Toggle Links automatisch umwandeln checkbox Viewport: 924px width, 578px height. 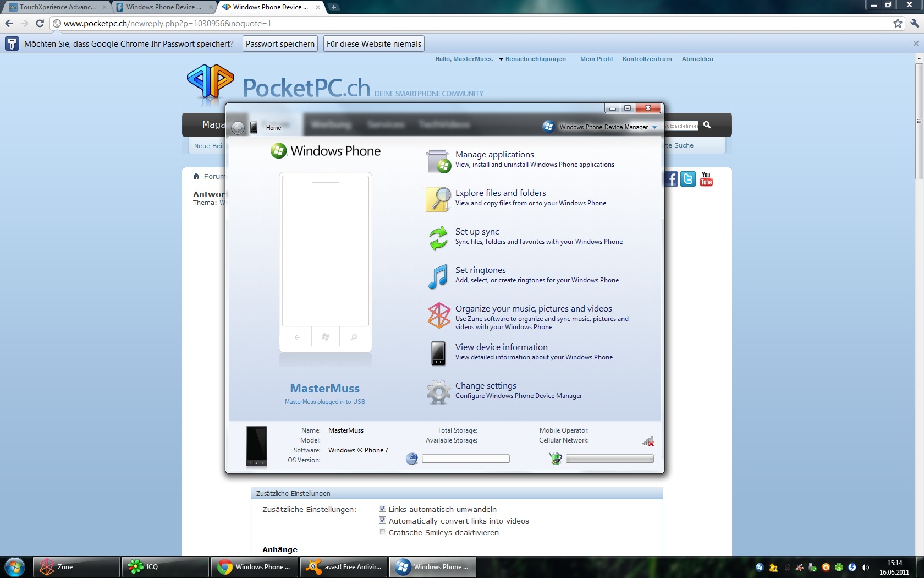point(382,509)
